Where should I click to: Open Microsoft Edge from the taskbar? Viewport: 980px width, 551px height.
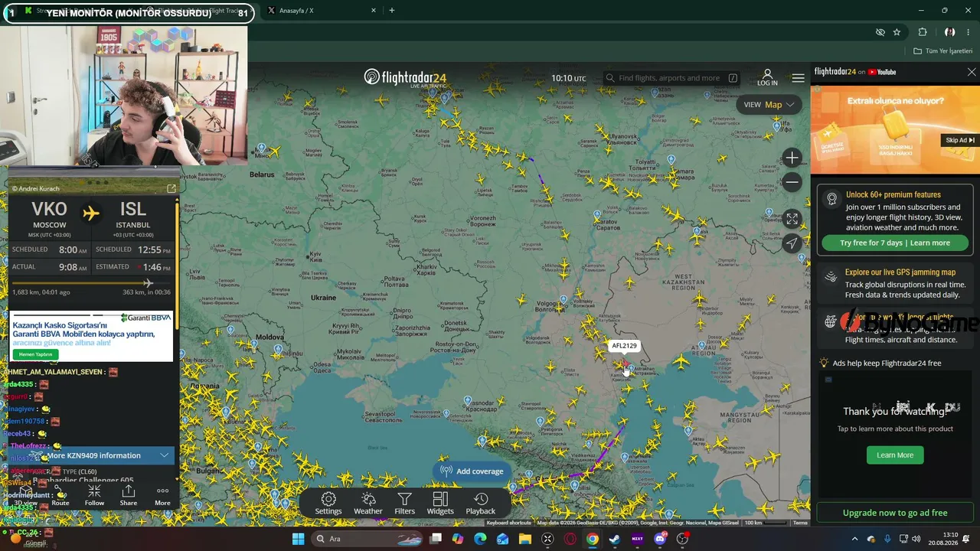pyautogui.click(x=480, y=539)
